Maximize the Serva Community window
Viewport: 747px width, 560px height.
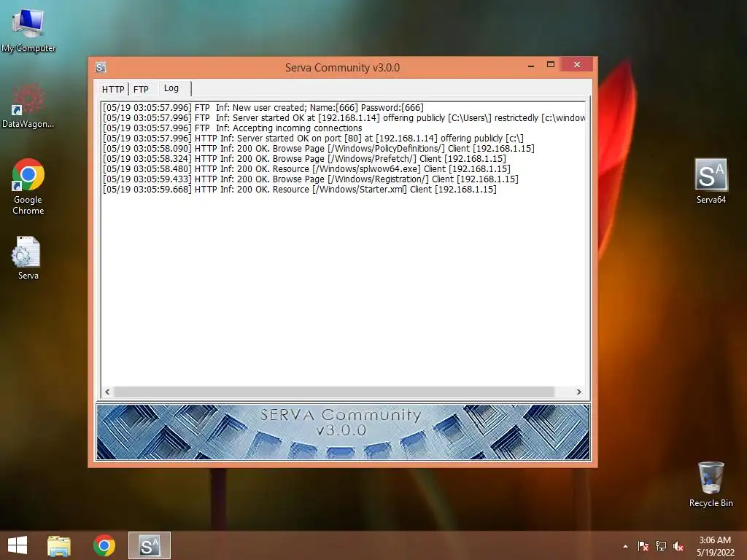(551, 65)
